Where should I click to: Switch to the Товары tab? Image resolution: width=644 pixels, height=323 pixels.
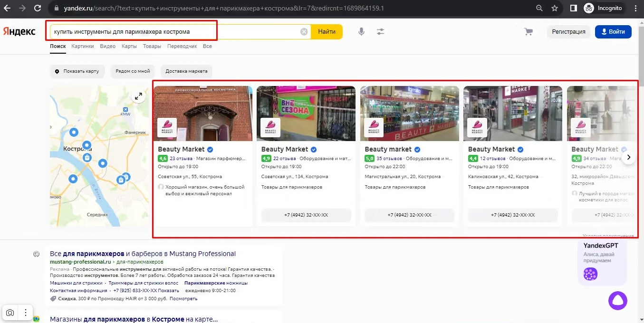coord(152,46)
